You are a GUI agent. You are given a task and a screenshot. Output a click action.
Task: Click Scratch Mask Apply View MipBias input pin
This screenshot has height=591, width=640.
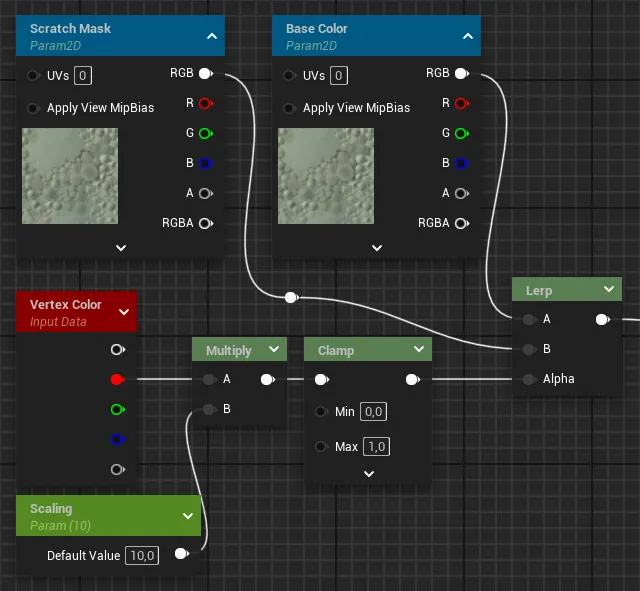(x=33, y=108)
